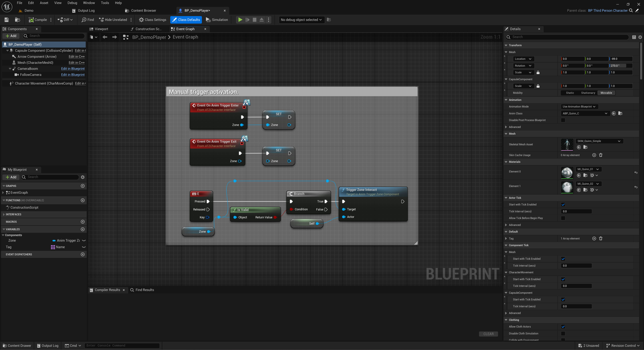644x350 pixels.
Task: Open the Debug menu in menu bar
Action: pyautogui.click(x=72, y=3)
